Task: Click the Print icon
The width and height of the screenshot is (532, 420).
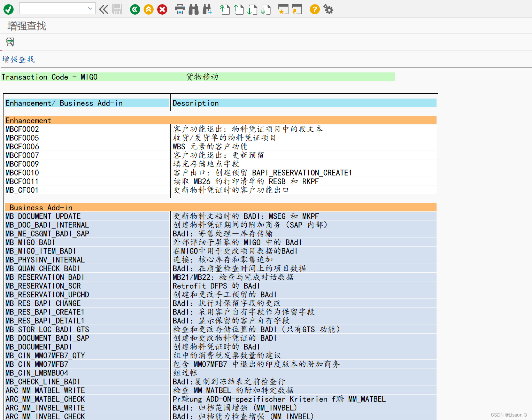Action: 180,9
